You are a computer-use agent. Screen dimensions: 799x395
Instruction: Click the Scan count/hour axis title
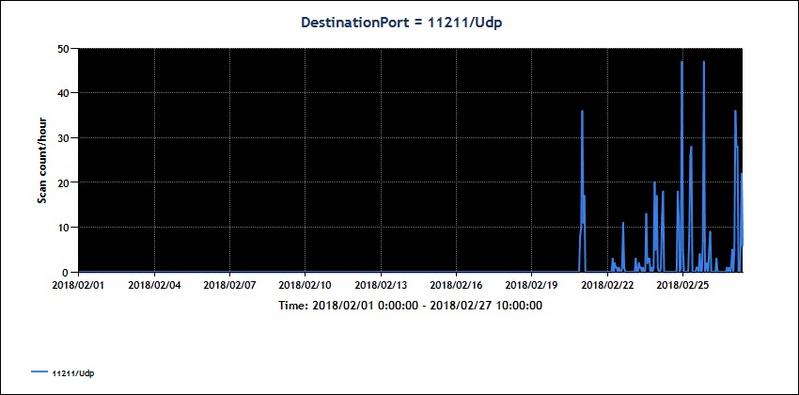[42, 161]
